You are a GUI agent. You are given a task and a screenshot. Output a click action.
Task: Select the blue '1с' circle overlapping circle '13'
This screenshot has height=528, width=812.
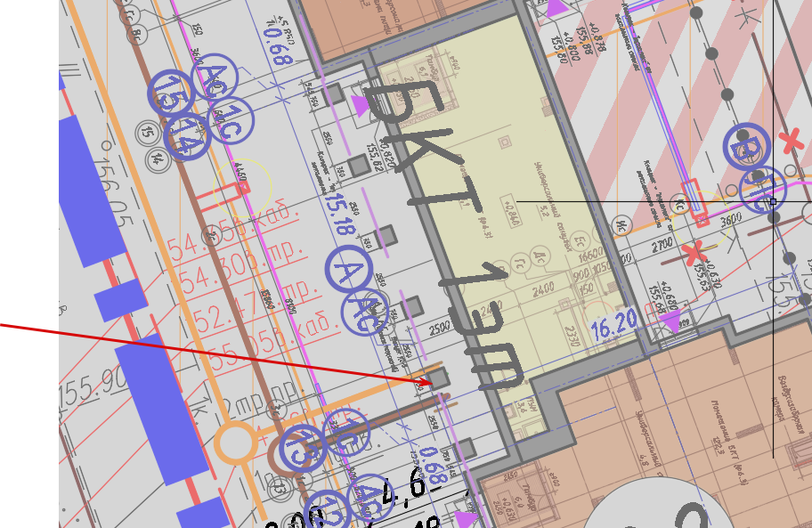coord(346,432)
